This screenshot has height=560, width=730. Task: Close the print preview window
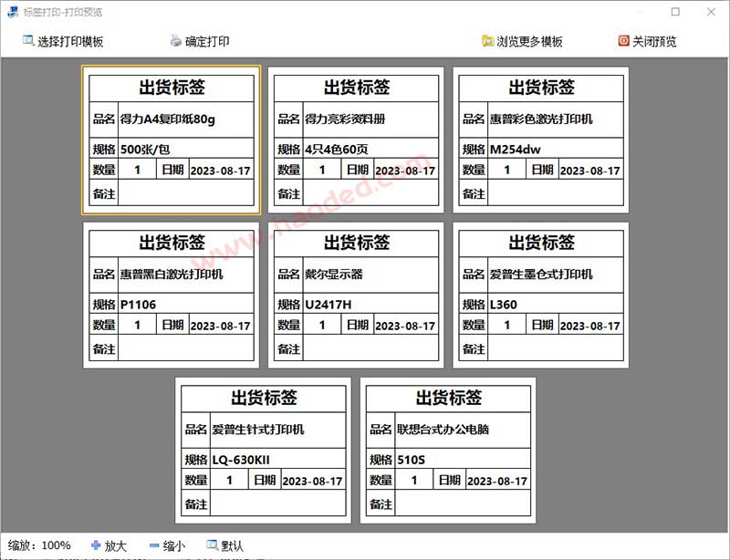click(711, 12)
